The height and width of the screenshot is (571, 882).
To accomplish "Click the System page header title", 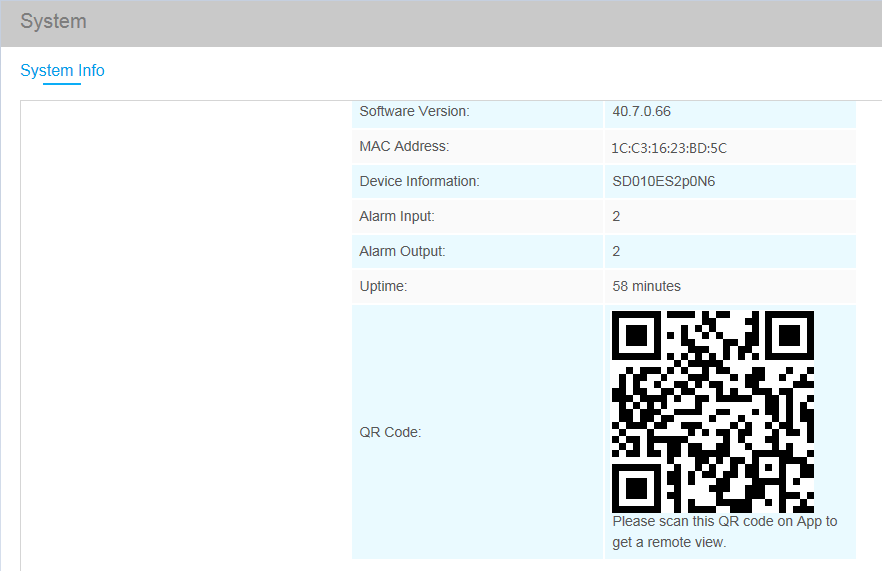I will coord(53,21).
